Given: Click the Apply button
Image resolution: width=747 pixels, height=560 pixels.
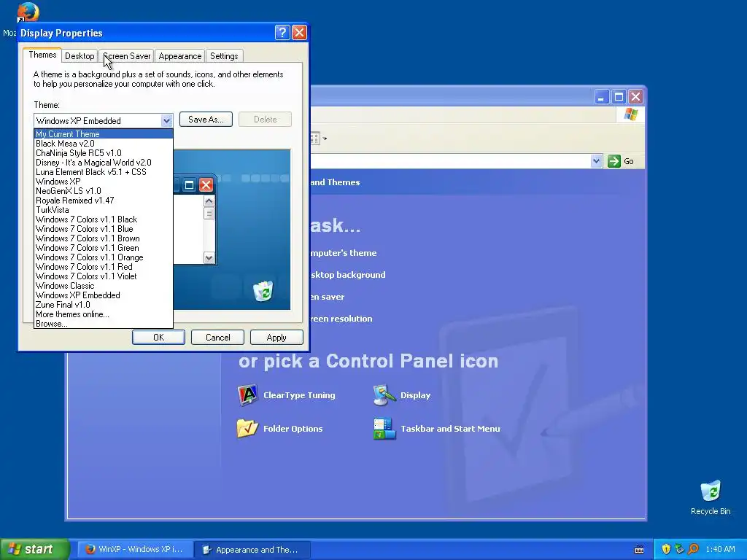Looking at the screenshot, I should (x=276, y=337).
